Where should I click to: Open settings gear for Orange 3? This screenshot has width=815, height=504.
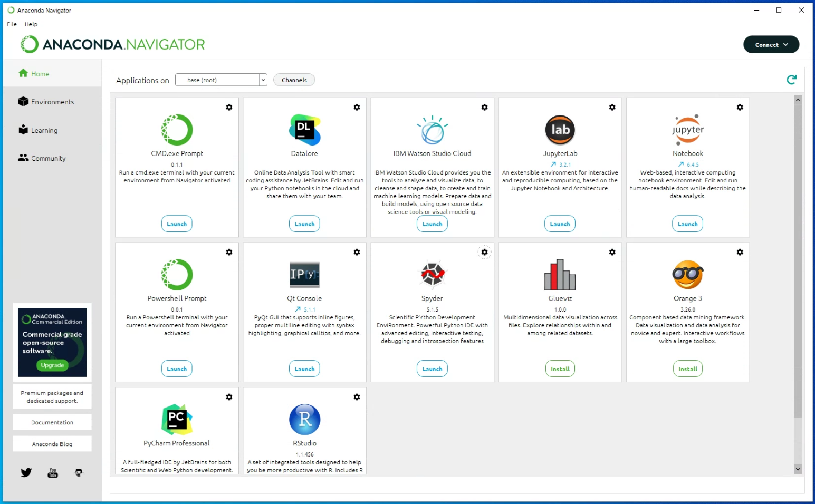[740, 252]
